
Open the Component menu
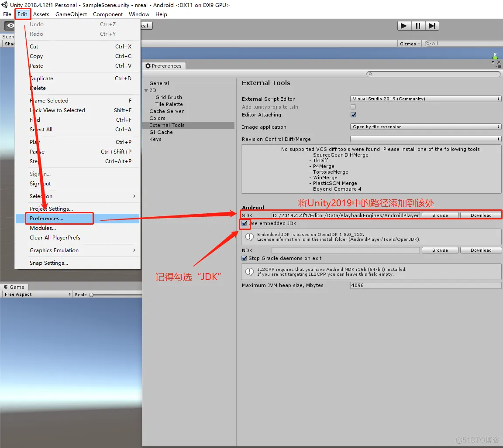(x=108, y=14)
